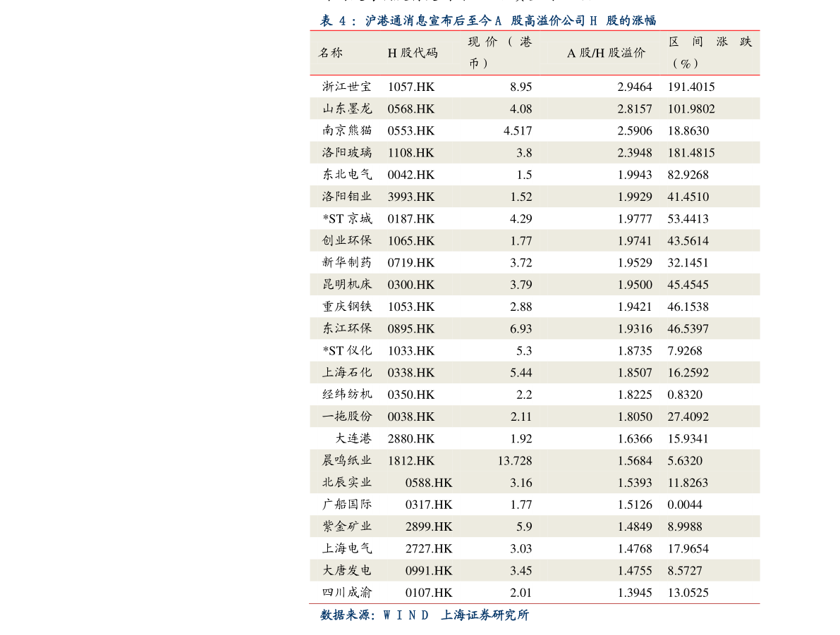The height and width of the screenshot is (635, 840).
Task: Click the value '191.4015'
Action: (691, 87)
